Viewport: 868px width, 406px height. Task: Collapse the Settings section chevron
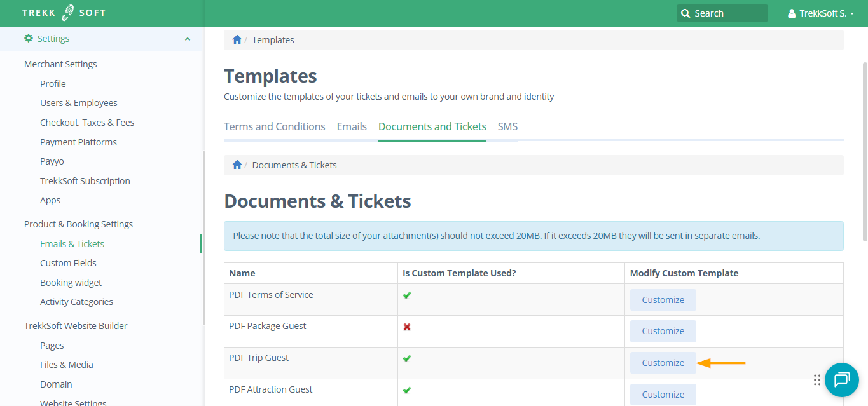click(x=188, y=39)
